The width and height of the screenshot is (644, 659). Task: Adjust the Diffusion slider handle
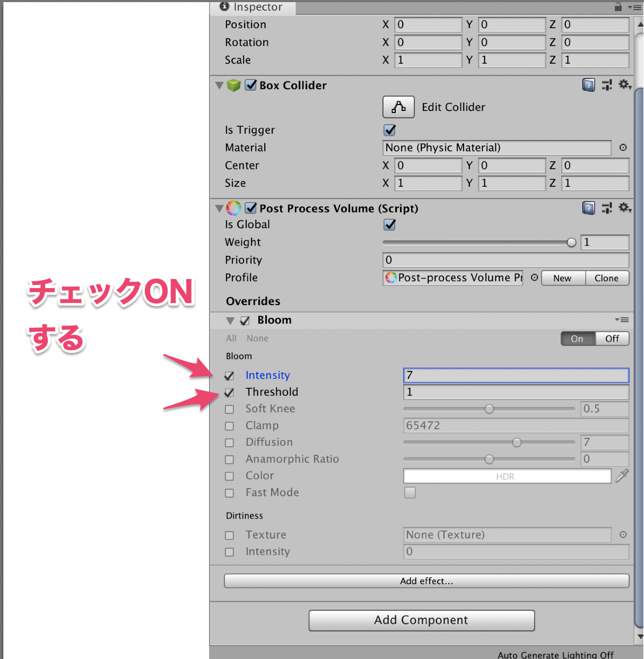pyautogui.click(x=517, y=442)
